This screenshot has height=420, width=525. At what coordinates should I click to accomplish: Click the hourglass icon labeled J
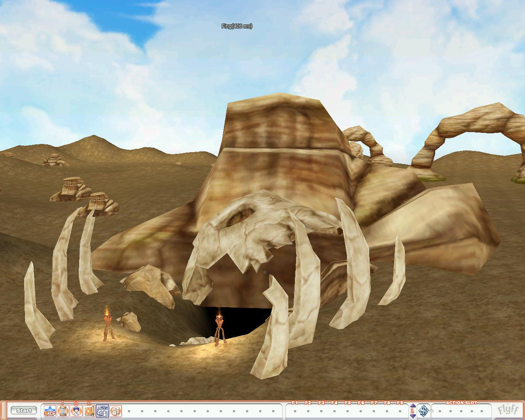63,411
